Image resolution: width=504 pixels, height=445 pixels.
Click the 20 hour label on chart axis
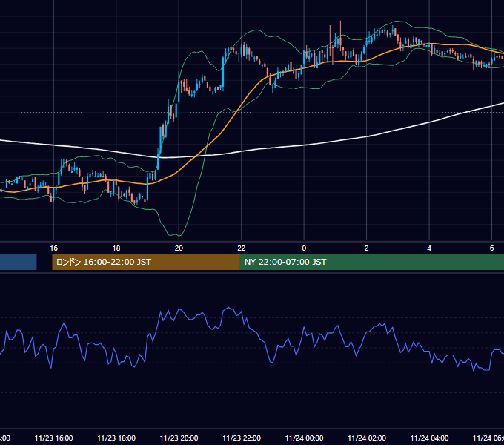179,248
